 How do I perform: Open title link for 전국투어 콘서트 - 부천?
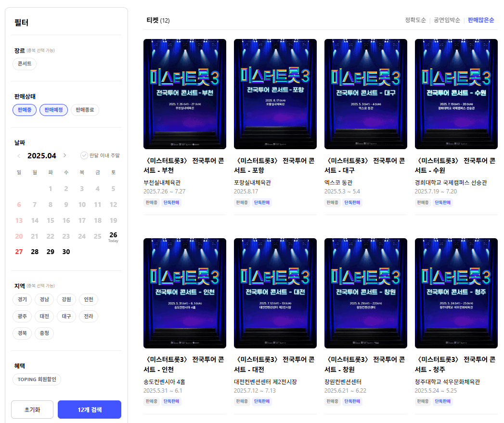tap(184, 166)
